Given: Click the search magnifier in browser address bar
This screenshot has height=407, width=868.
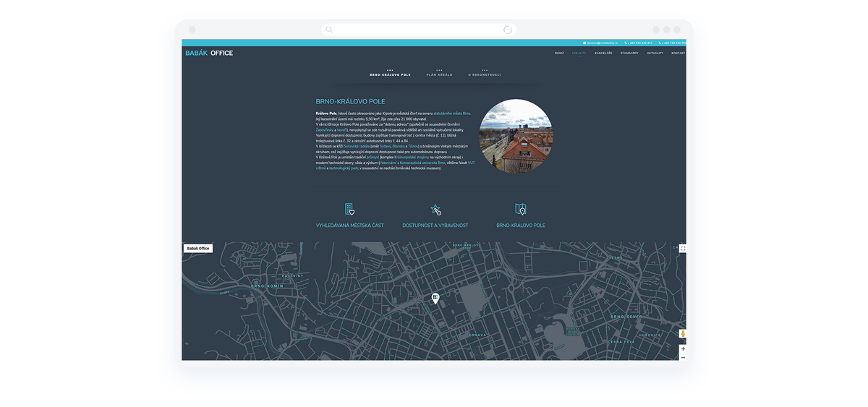Looking at the screenshot, I should pyautogui.click(x=329, y=30).
